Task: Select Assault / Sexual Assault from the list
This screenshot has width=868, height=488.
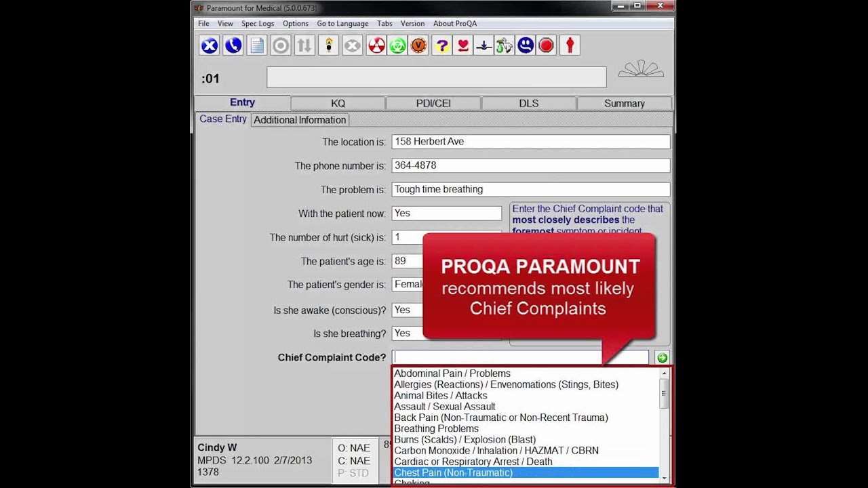Action: 526,407
